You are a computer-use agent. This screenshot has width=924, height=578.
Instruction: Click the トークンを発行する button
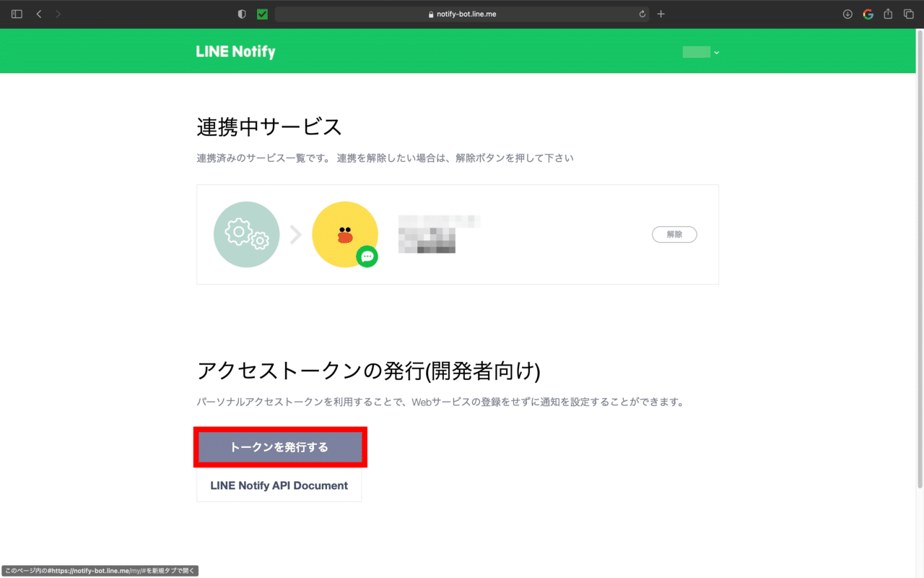point(279,447)
